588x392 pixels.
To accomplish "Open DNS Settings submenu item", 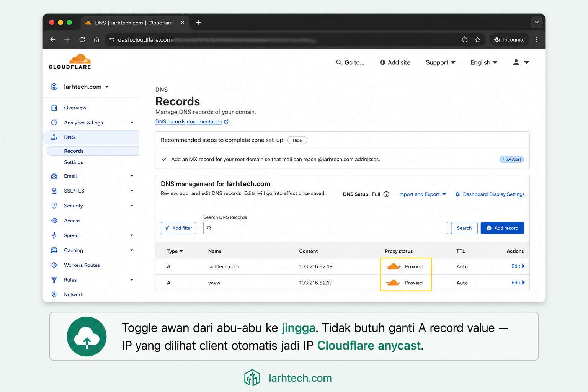I will (73, 162).
